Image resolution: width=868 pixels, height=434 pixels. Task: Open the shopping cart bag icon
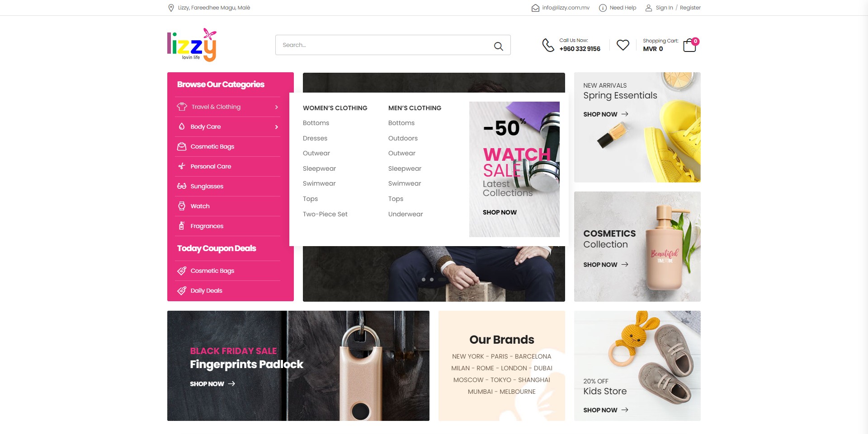tap(690, 45)
